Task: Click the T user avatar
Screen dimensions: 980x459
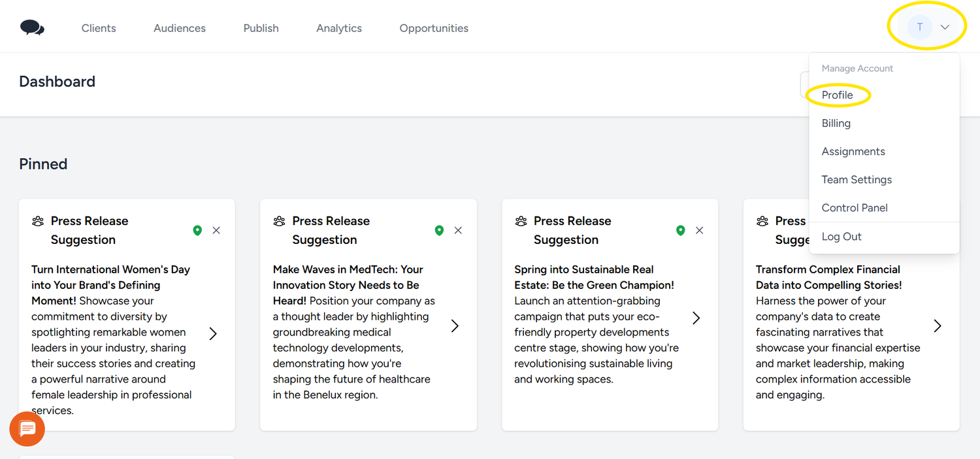Action: 920,27
